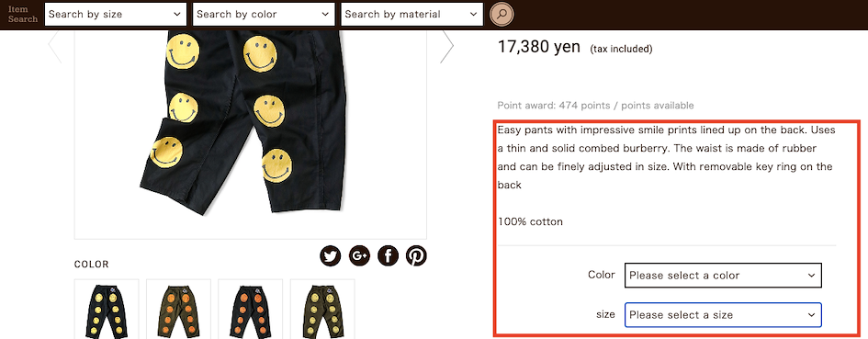Expand the Please select a size dropdown
This screenshot has height=339, width=868.
coord(723,314)
